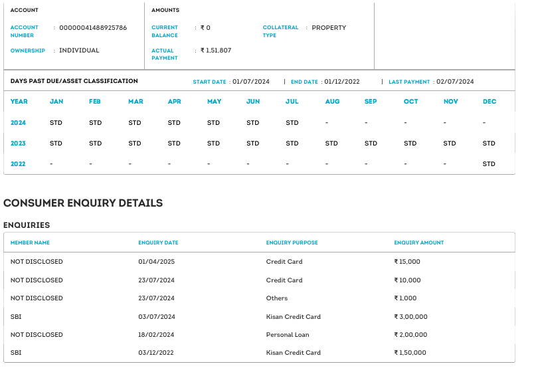The image size is (536, 392).
Task: Select the 2022 year row label
Action: pyautogui.click(x=19, y=164)
